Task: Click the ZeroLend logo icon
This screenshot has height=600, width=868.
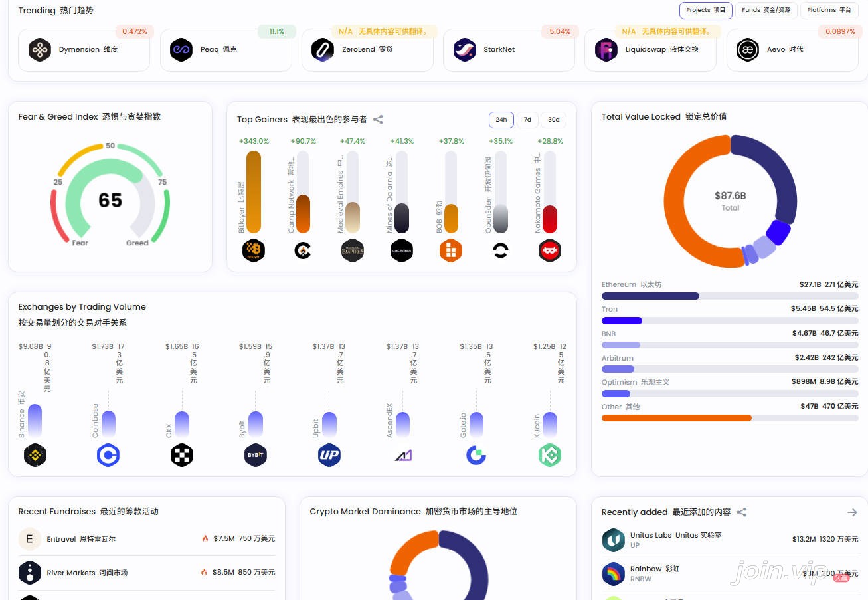Action: [x=323, y=50]
